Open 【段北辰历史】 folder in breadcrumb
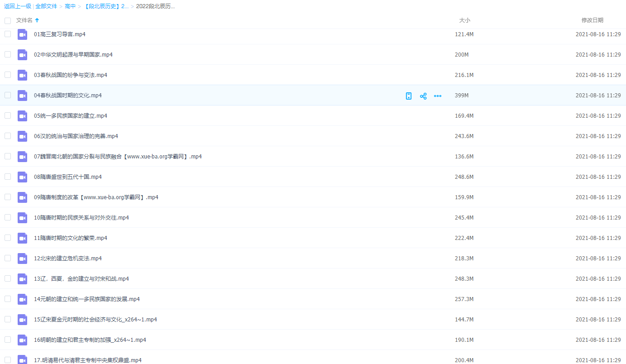This screenshot has height=364, width=626. click(106, 6)
